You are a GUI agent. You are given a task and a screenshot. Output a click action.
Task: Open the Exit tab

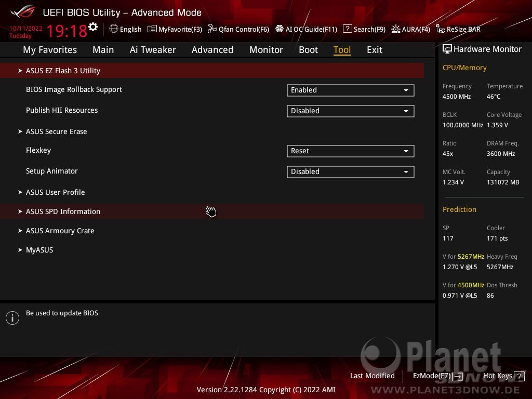tap(375, 50)
